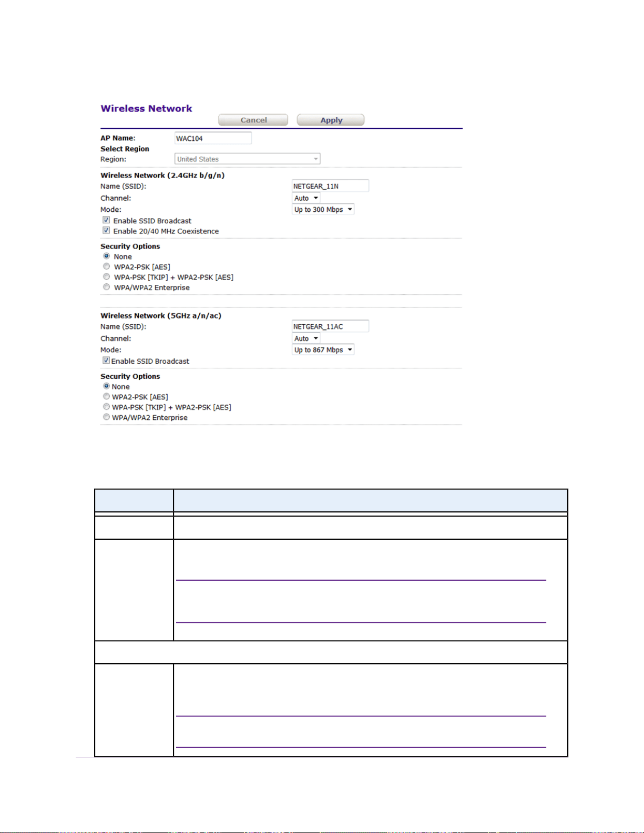Select WPA2-PSK [AES] for 5GHz network

click(107, 396)
